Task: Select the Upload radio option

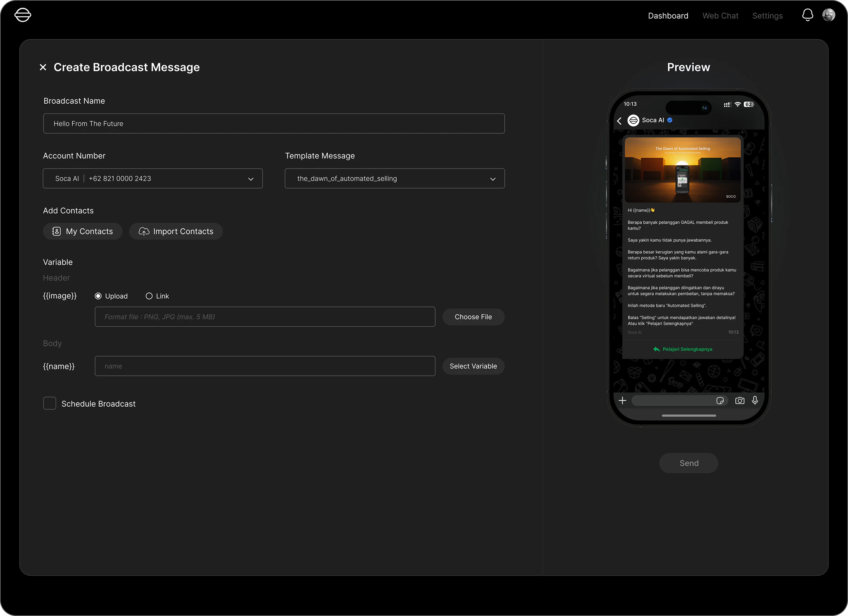Action: pyautogui.click(x=98, y=296)
